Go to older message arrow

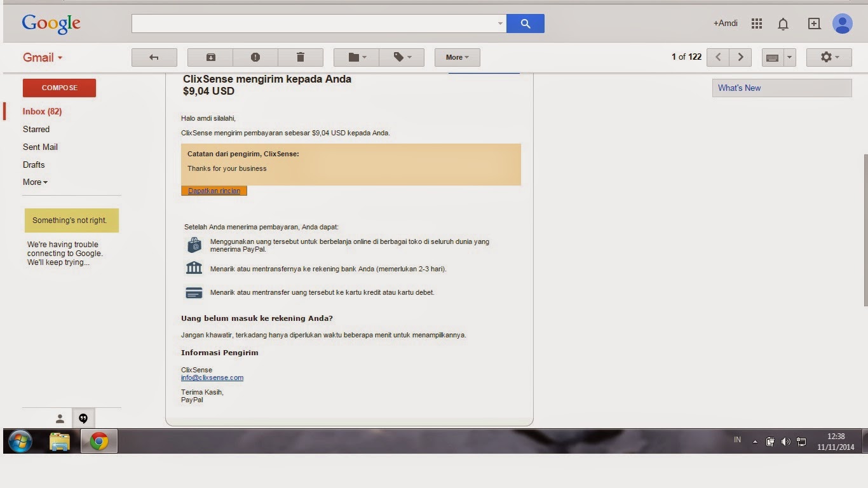pos(740,57)
